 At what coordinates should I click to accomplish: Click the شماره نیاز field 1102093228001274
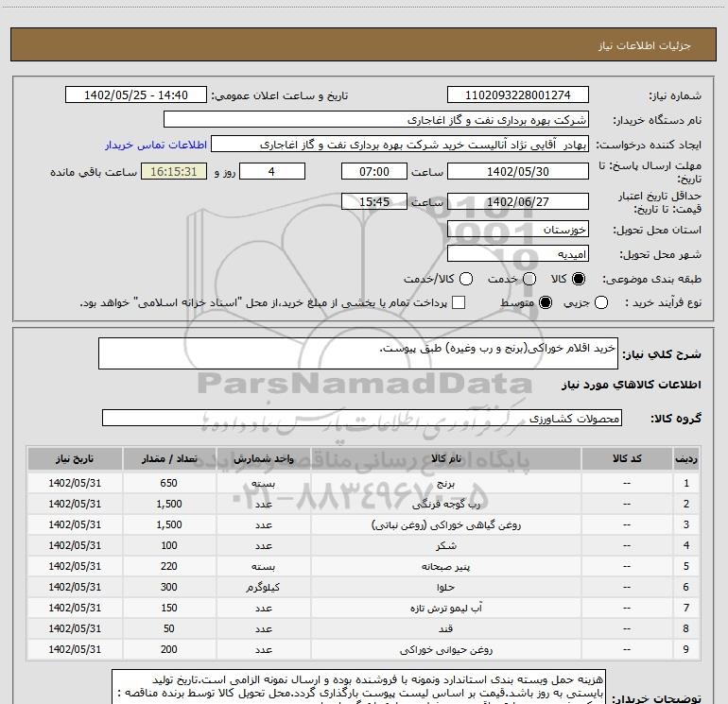518,95
